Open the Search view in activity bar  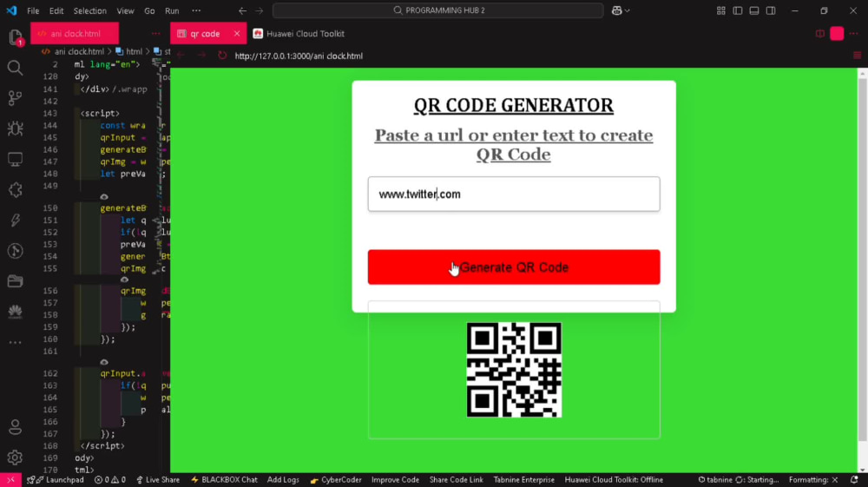click(x=16, y=68)
